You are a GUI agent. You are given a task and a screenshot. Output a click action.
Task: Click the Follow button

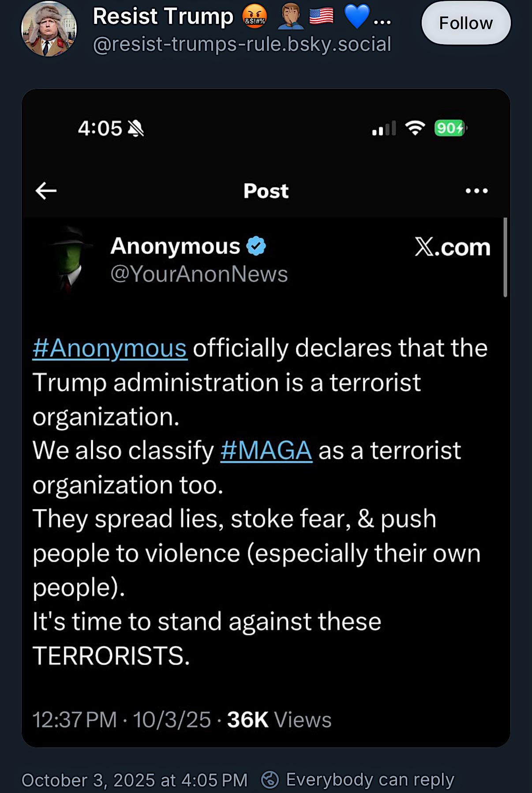coord(466,23)
